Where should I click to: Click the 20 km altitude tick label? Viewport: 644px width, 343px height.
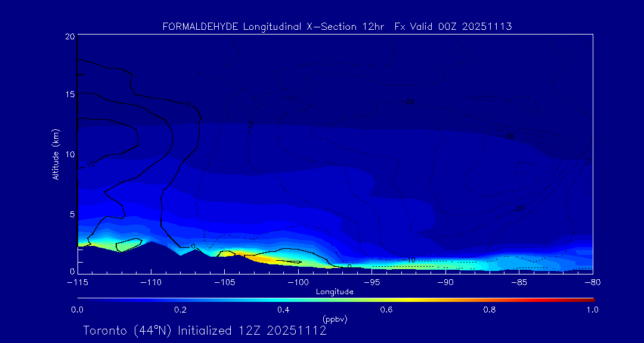69,36
